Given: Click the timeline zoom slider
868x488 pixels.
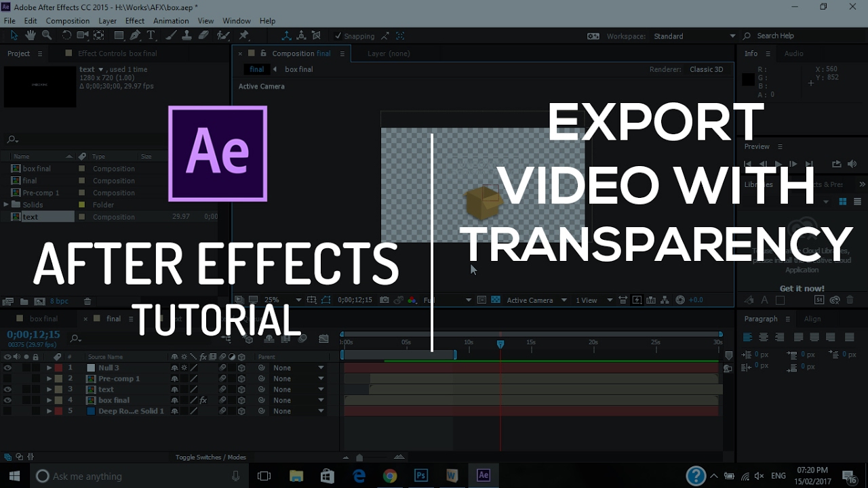Looking at the screenshot, I should point(360,457).
